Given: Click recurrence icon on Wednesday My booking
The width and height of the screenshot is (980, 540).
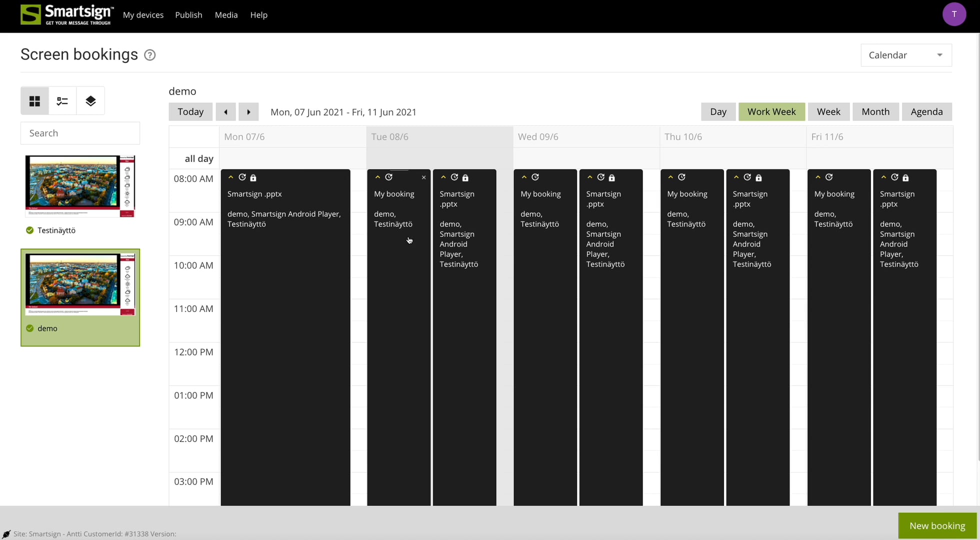Looking at the screenshot, I should [x=535, y=177].
